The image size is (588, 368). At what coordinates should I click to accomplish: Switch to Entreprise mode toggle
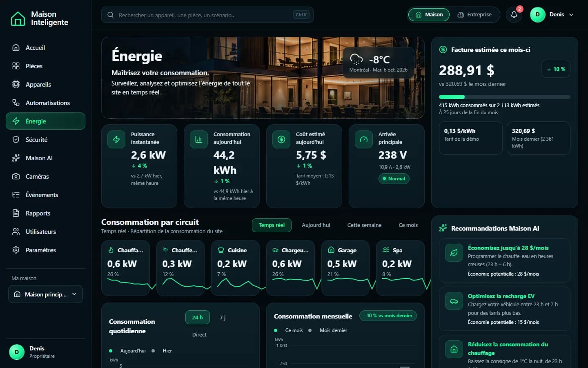coord(474,15)
